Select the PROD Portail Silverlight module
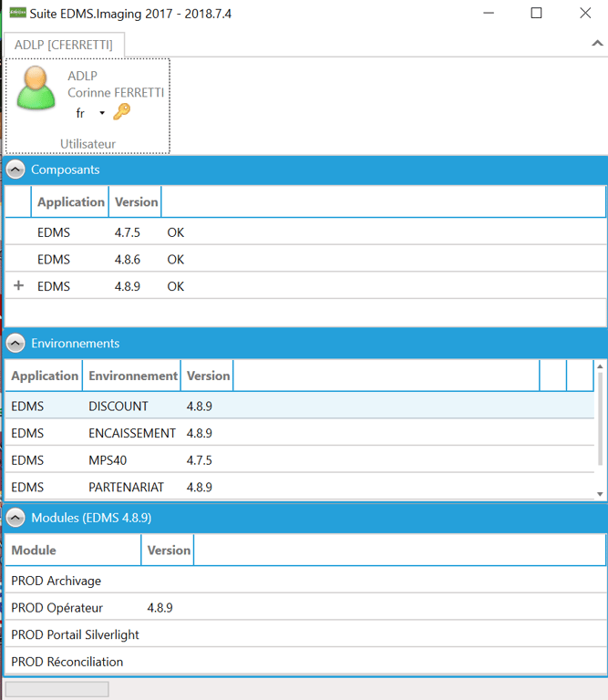The width and height of the screenshot is (608, 700). point(305,634)
